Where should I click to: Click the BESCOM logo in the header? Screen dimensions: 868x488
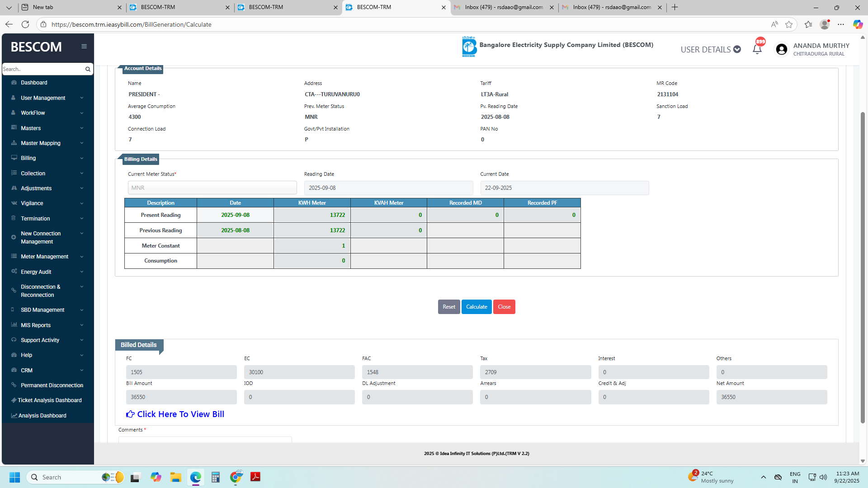coord(469,47)
